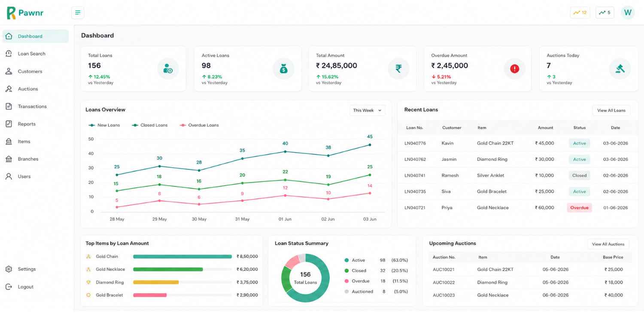This screenshot has height=313, width=644.
Task: Toggle Auctioned legend entry in status summary
Action: pyautogui.click(x=376, y=292)
